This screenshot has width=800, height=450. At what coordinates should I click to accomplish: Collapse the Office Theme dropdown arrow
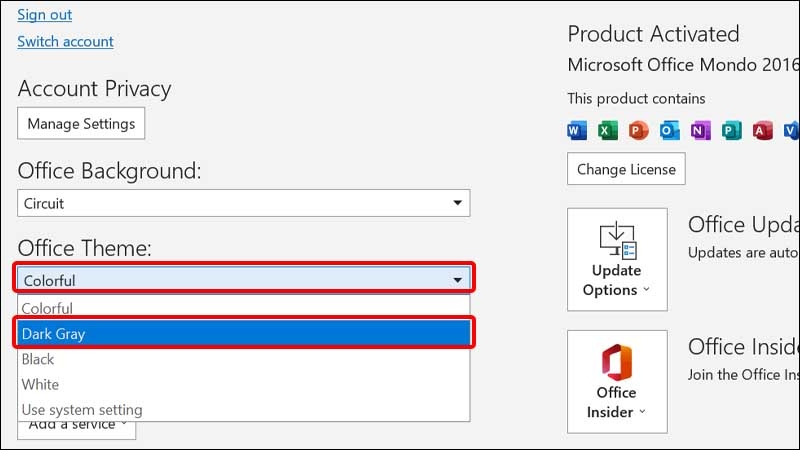[x=458, y=280]
